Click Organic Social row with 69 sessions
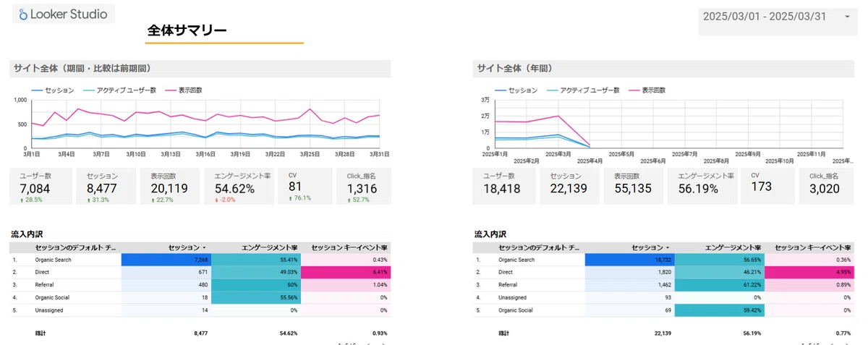The width and height of the screenshot is (868, 345). (664, 310)
